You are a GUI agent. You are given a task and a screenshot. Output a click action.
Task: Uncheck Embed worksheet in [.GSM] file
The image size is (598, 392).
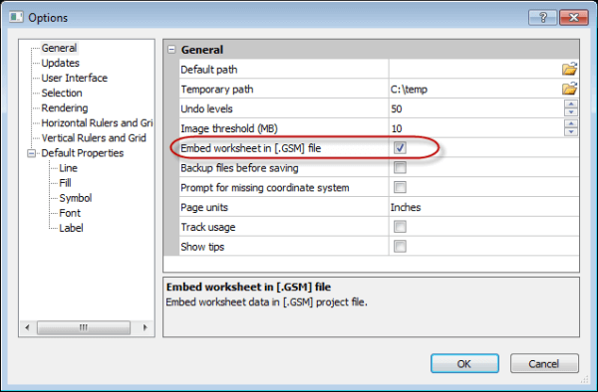(400, 148)
